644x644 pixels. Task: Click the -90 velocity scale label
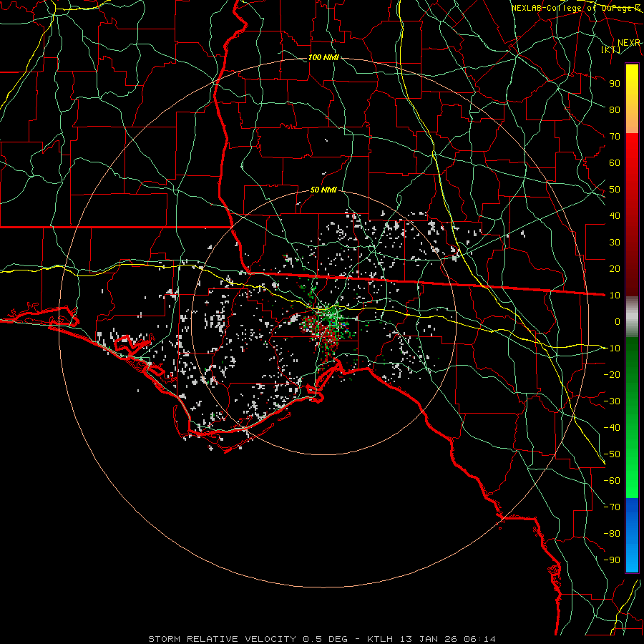click(612, 560)
